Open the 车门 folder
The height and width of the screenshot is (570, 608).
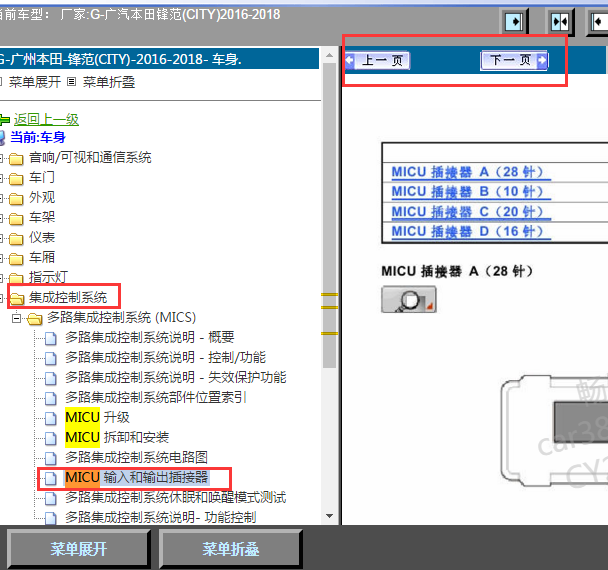42,178
